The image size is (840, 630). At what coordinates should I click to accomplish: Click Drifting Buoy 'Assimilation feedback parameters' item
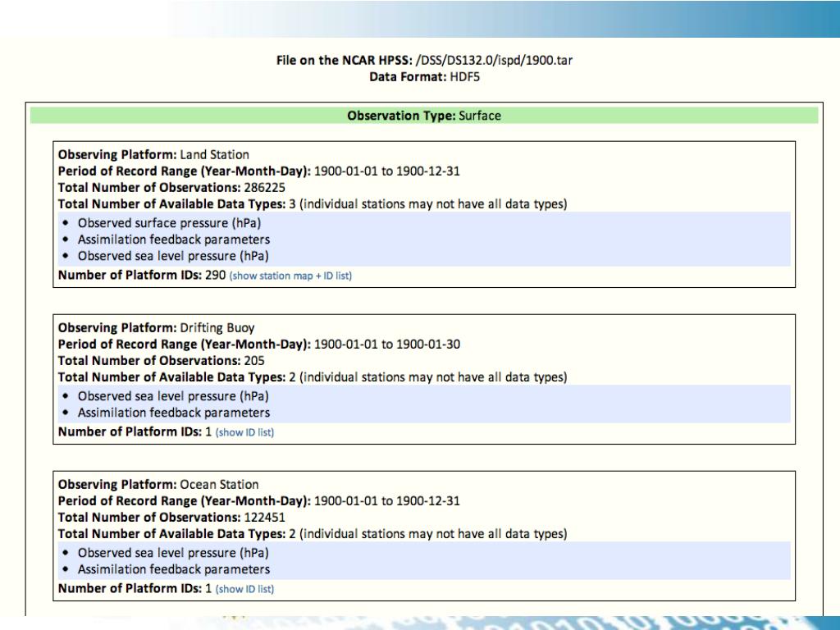[174, 413]
